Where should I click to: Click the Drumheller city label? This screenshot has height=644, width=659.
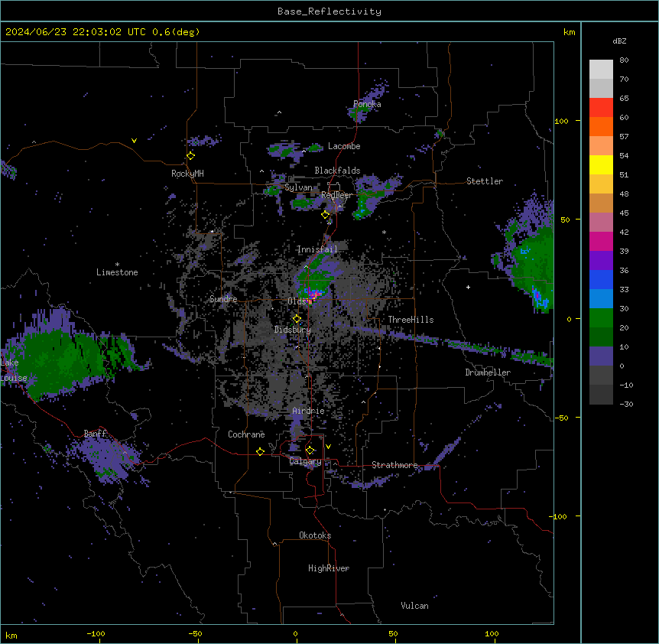488,372
